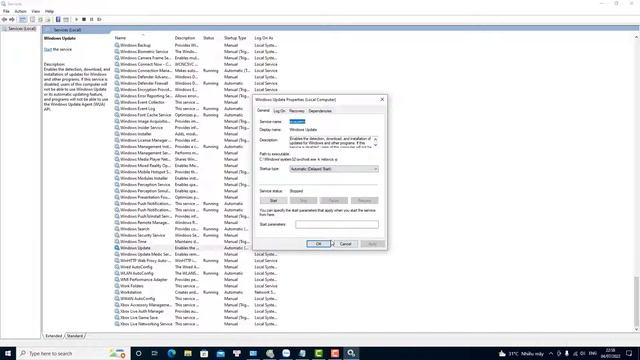The height and width of the screenshot is (360, 640).
Task: Select the Windows Backup service row
Action: (197, 45)
